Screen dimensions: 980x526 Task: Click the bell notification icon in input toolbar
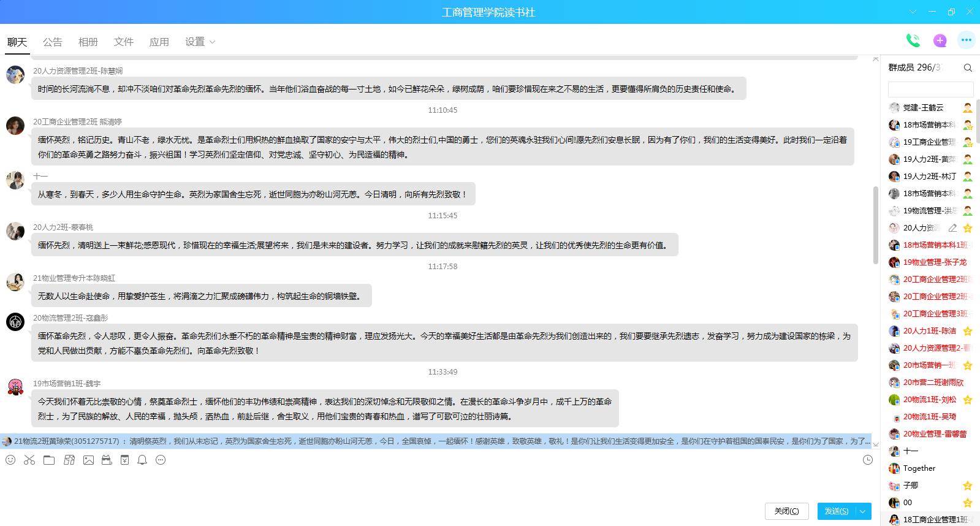[x=142, y=460]
